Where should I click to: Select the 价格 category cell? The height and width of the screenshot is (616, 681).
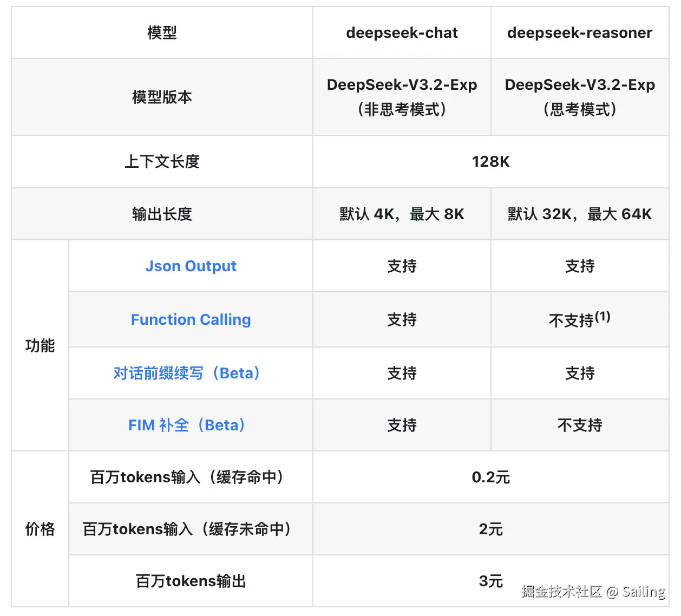click(40, 529)
